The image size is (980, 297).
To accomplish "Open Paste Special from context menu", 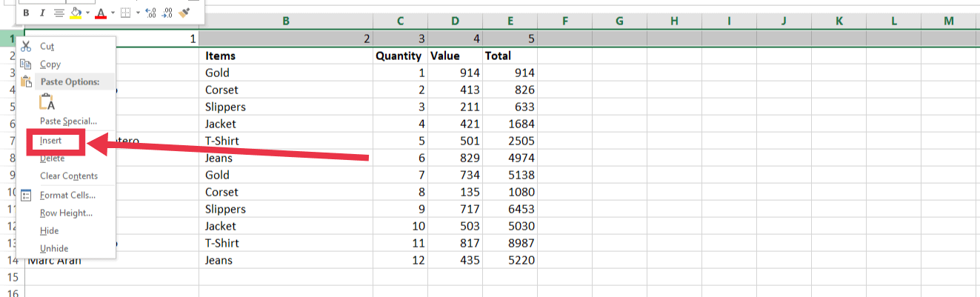I will tap(68, 121).
